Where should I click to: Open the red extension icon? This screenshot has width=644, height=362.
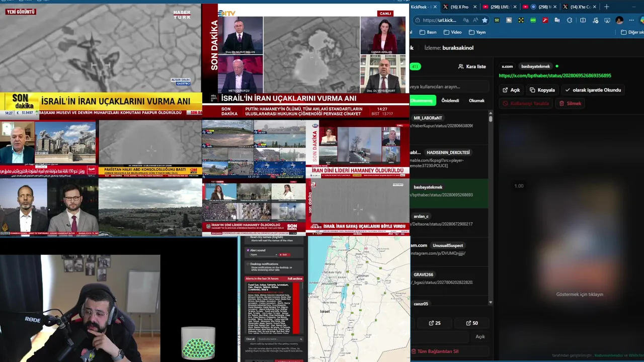[x=545, y=20]
